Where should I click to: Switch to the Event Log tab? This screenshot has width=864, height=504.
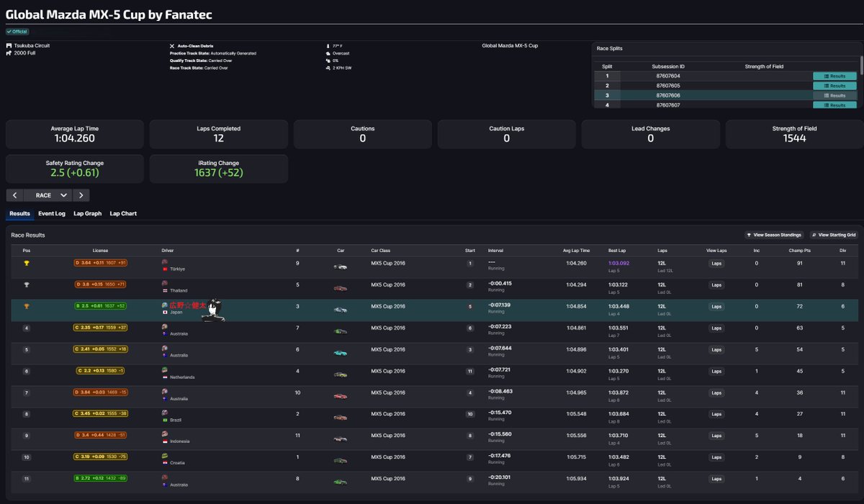click(52, 214)
